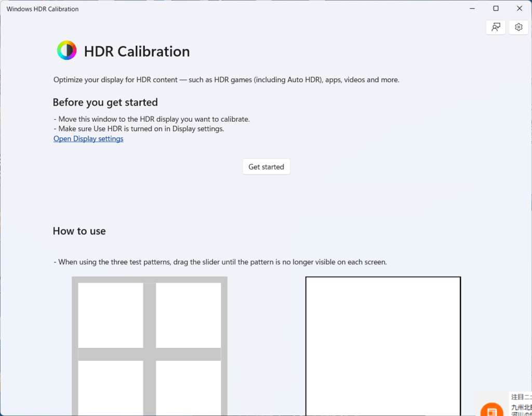
Task: Open the settings gear icon
Action: 518,27
